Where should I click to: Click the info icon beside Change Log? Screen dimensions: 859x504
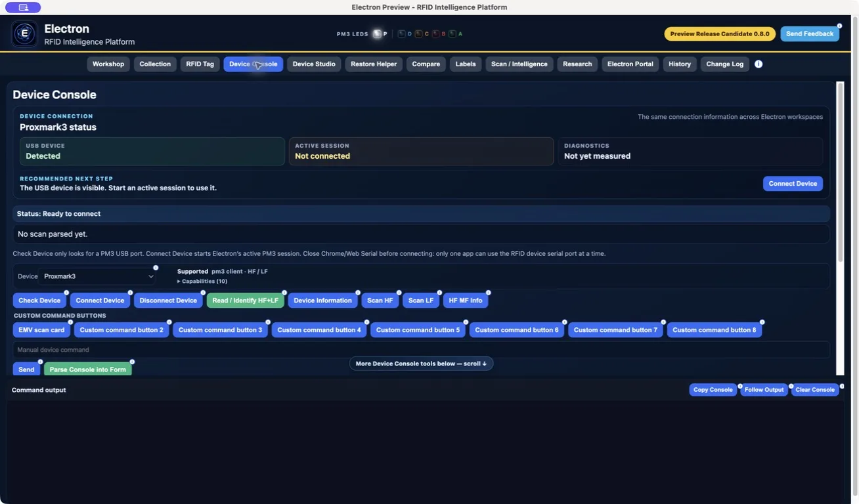[759, 64]
